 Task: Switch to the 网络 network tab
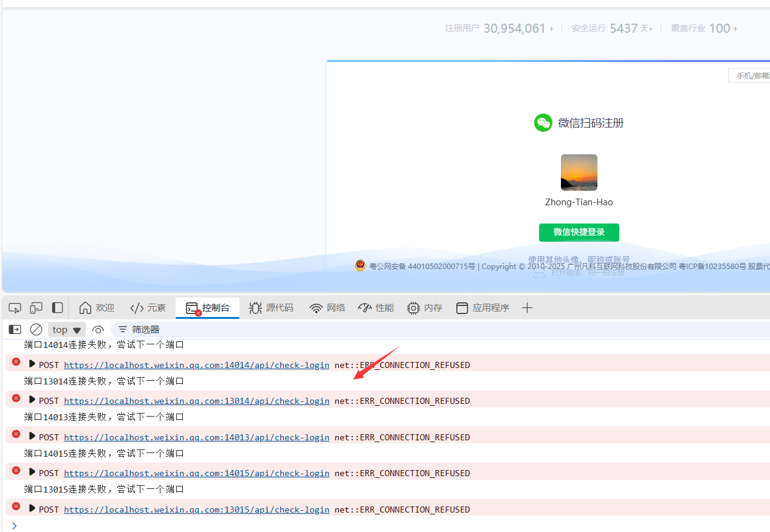tap(327, 308)
